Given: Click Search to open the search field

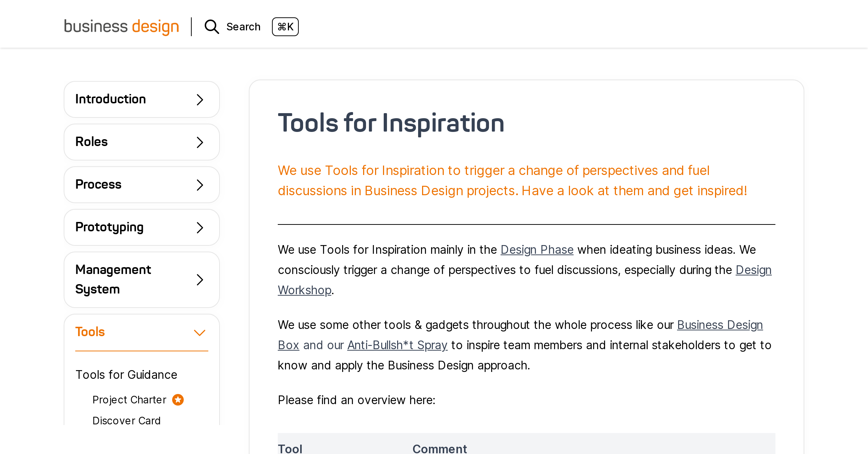Looking at the screenshot, I should 243,26.
